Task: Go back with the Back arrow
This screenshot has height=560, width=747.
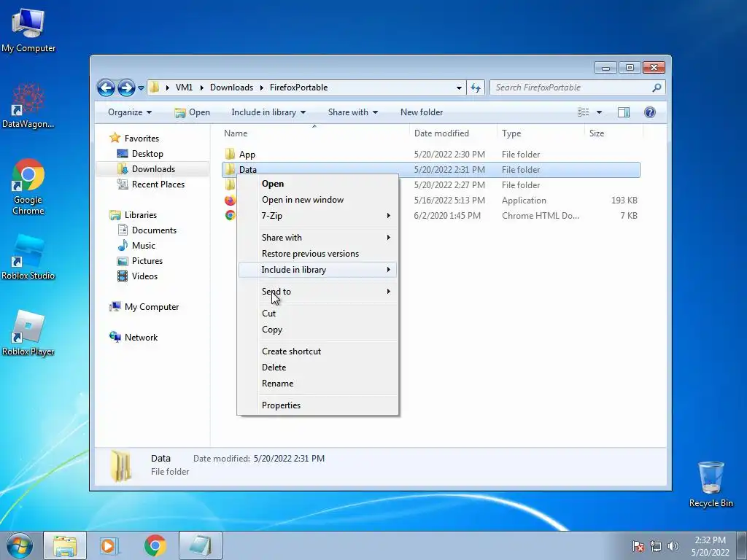Action: pyautogui.click(x=106, y=87)
